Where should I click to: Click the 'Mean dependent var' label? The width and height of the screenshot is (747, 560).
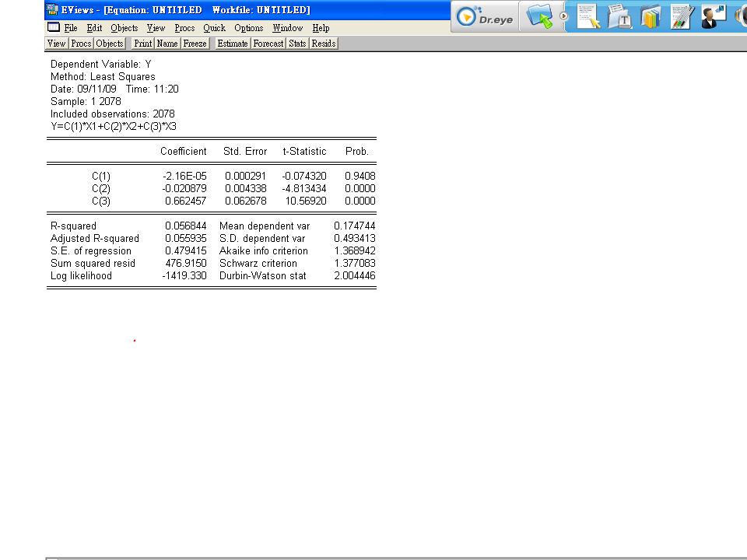[265, 226]
